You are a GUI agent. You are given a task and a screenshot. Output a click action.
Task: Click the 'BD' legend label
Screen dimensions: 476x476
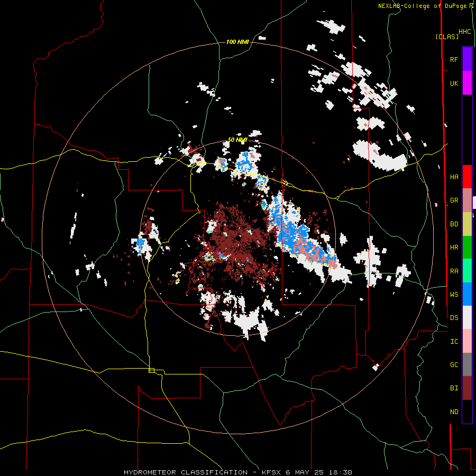[x=454, y=224]
